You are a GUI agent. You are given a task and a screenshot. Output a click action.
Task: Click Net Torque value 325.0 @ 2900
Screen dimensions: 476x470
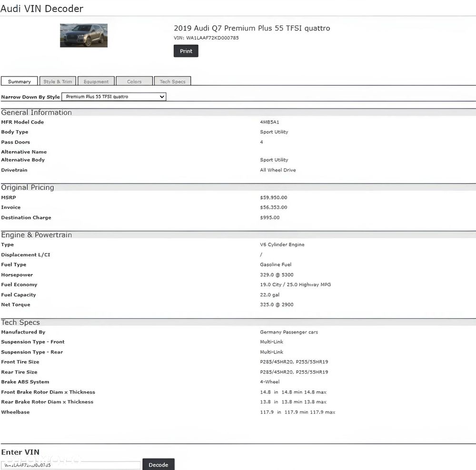[x=277, y=304]
